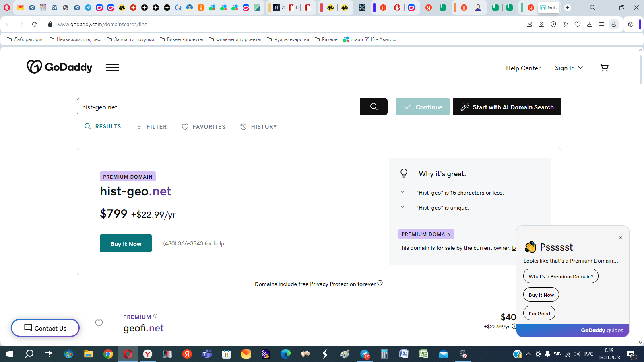Close the Pssssst guide popup
Image resolution: width=644 pixels, height=362 pixels.
pyautogui.click(x=621, y=238)
